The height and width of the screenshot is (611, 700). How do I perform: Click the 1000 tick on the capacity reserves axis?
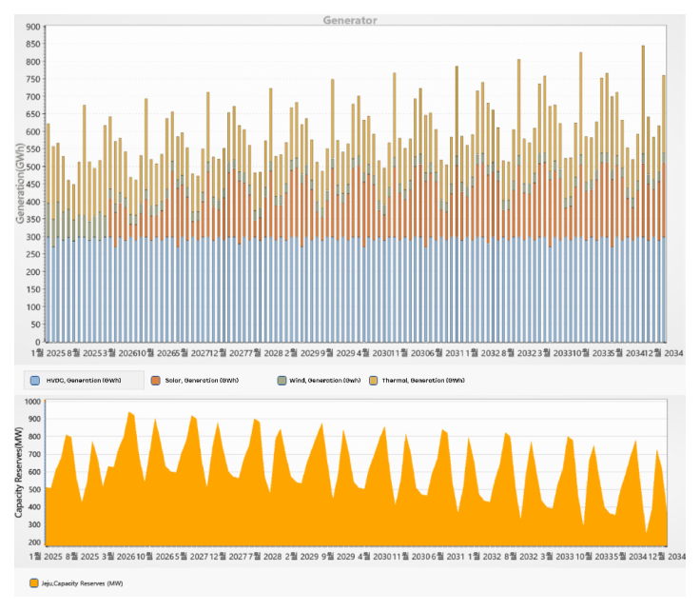pos(29,403)
